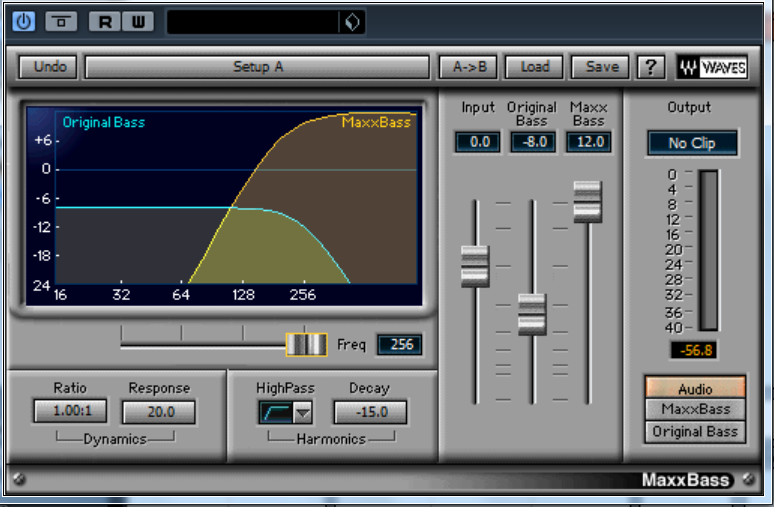Click the Original Bass value field -8.0

tap(534, 142)
